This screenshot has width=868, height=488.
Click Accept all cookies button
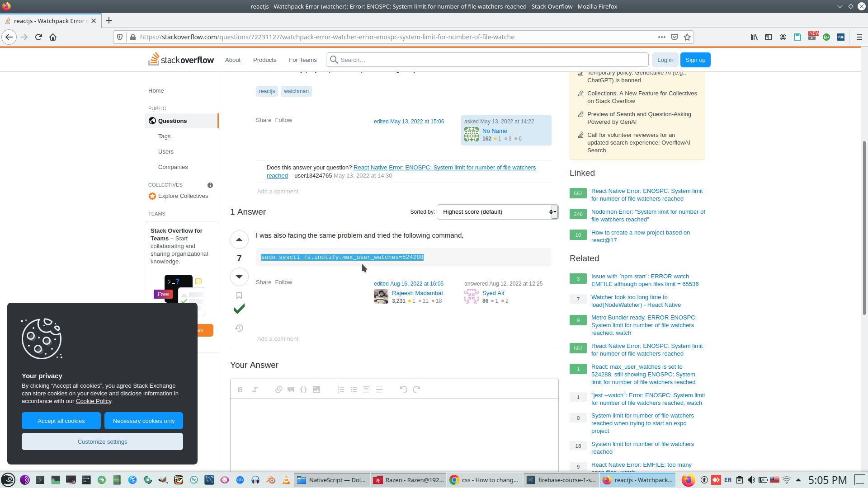(61, 421)
